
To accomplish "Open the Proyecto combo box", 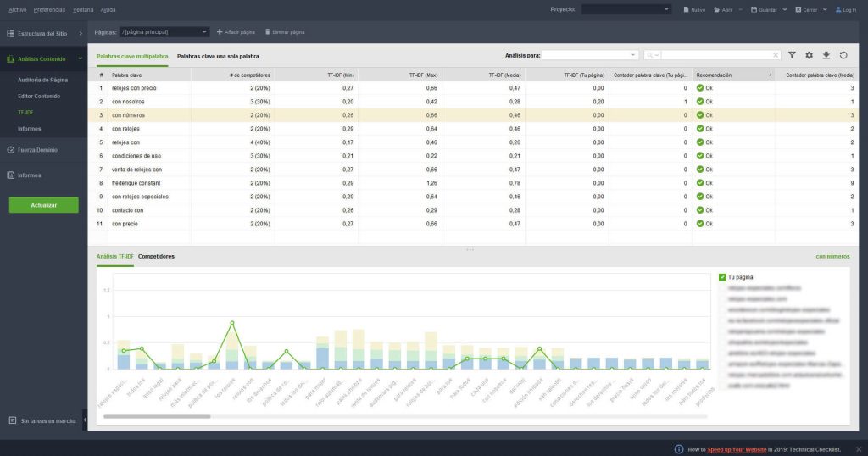I will point(626,9).
